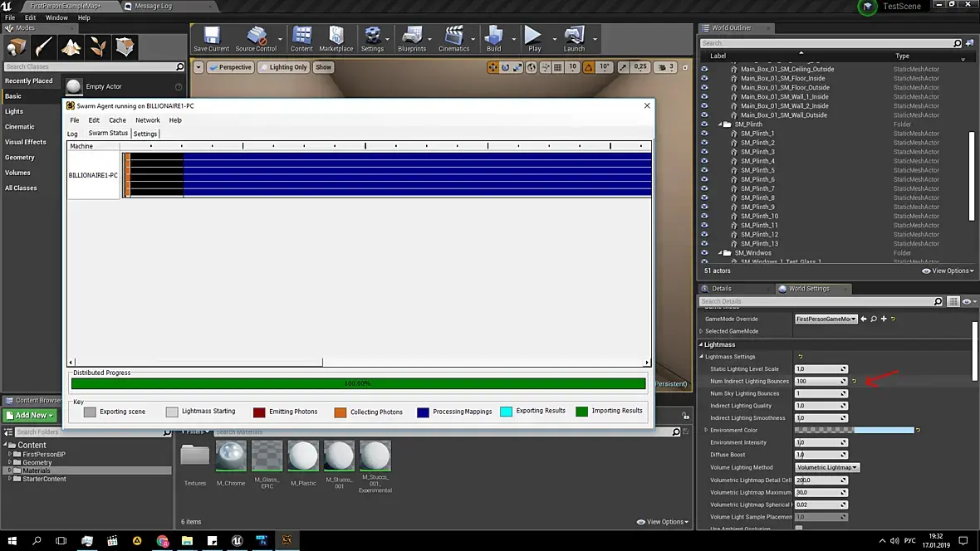Collapse the Lightmass section
Screen dimensions: 980x551
pyautogui.click(x=701, y=344)
